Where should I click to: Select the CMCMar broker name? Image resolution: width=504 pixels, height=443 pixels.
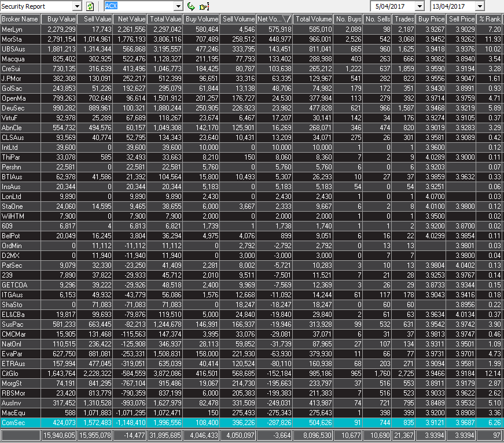[x=14, y=334]
